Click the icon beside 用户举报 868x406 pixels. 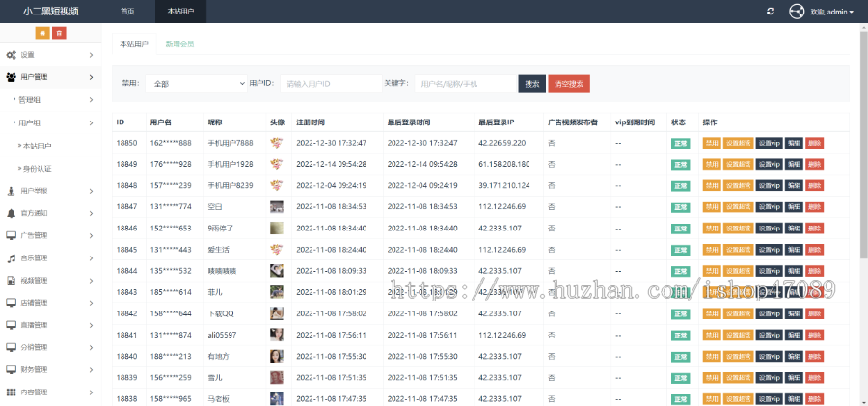[11, 191]
